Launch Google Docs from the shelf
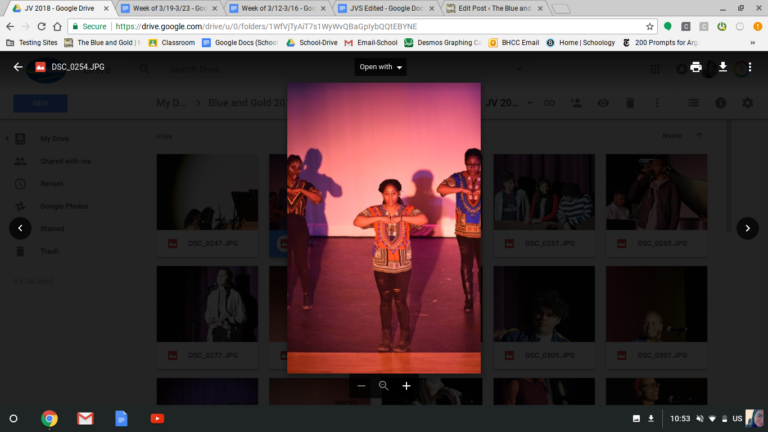The height and width of the screenshot is (432, 768). click(121, 419)
